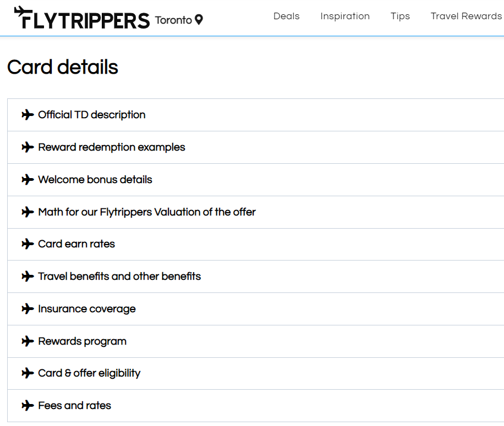Show the Welcome bonus details text

point(255,180)
